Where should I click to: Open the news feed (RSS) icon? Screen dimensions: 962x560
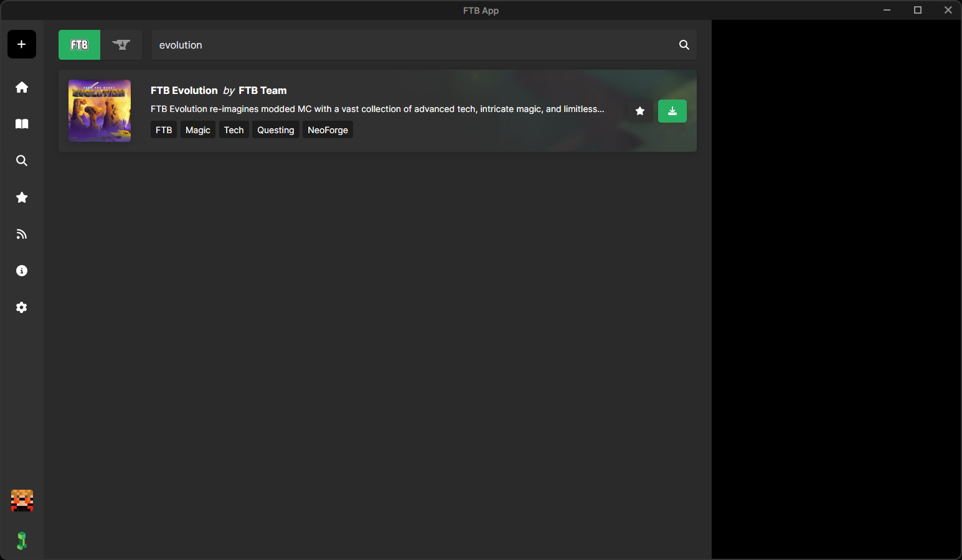22,234
